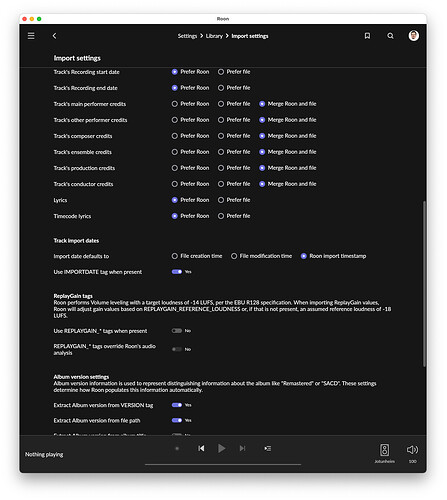The height and width of the screenshot is (500, 447).
Task: Choose Prefer file for other performer credits
Action: click(x=234, y=120)
